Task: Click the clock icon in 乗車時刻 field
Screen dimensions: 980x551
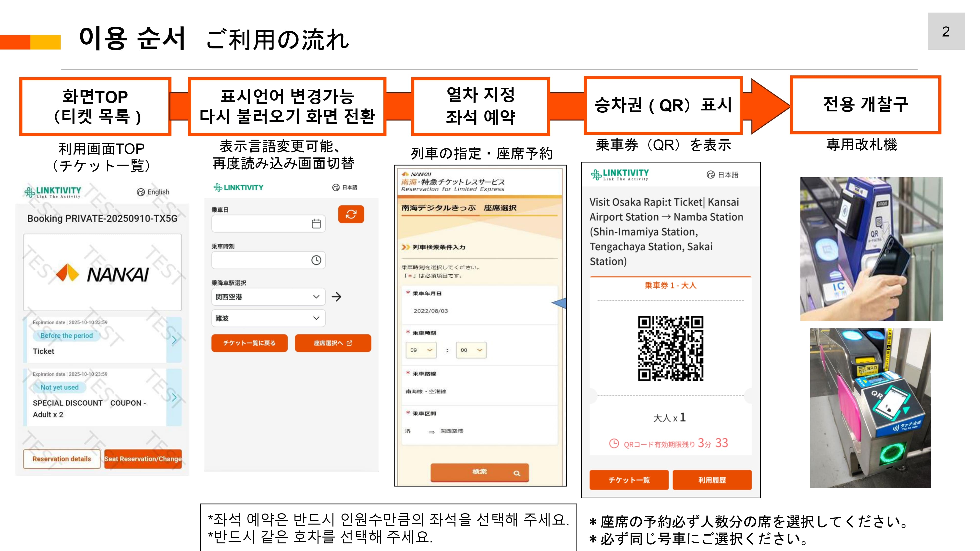Action: point(316,260)
